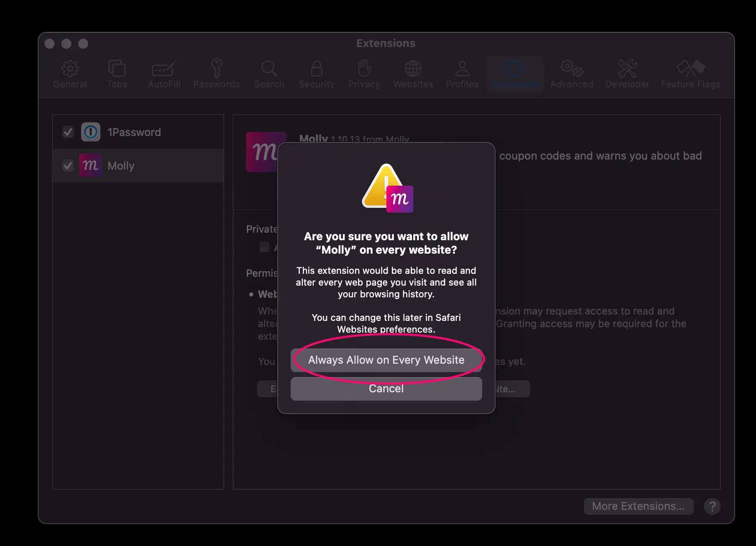Open the Developer settings pane
This screenshot has width=756, height=546.
click(x=627, y=74)
